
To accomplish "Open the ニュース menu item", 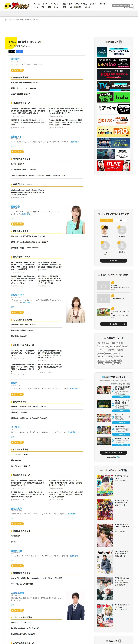I will point(37,4).
